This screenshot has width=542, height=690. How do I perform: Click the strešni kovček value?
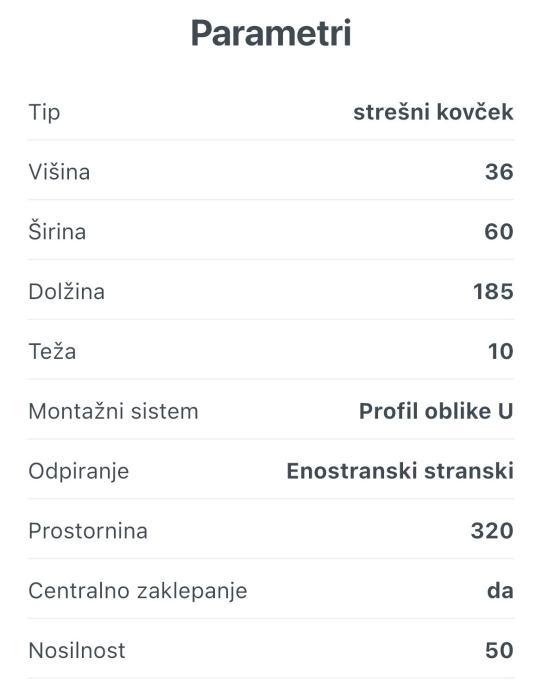433,112
